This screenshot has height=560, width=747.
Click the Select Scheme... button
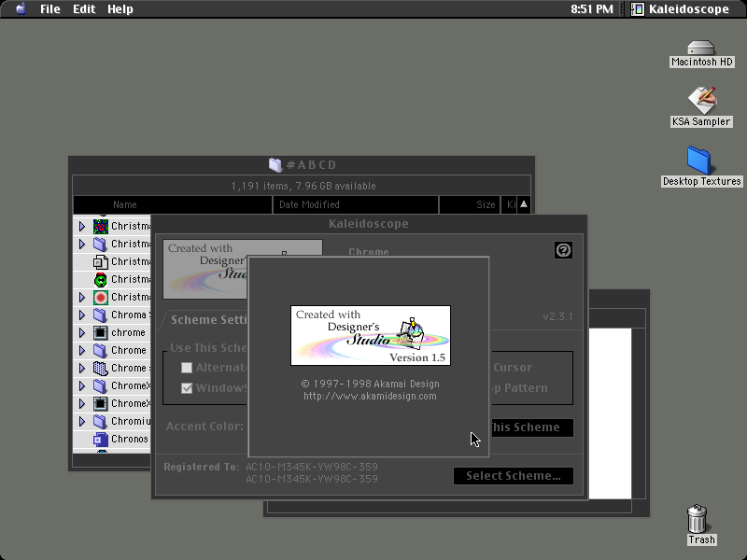click(x=513, y=476)
